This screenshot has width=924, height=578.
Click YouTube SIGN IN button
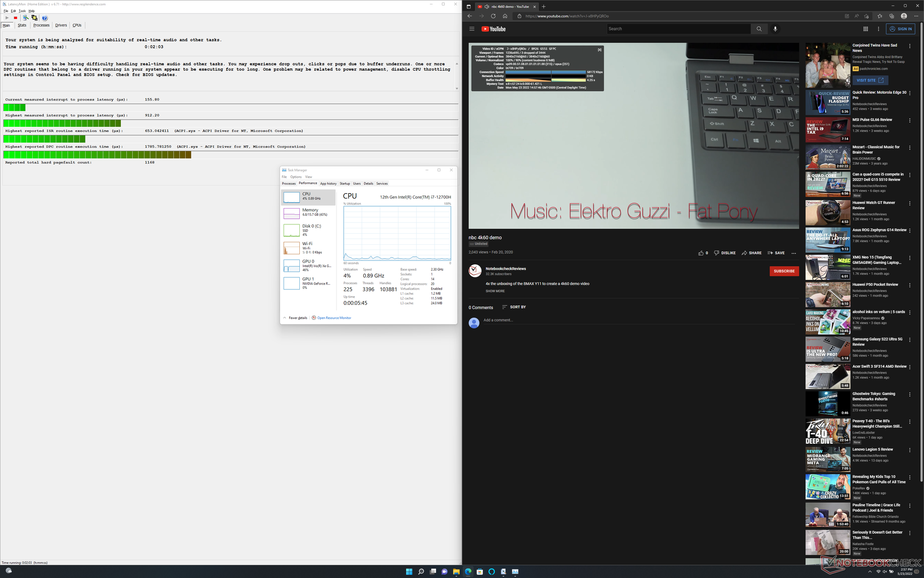pos(900,29)
